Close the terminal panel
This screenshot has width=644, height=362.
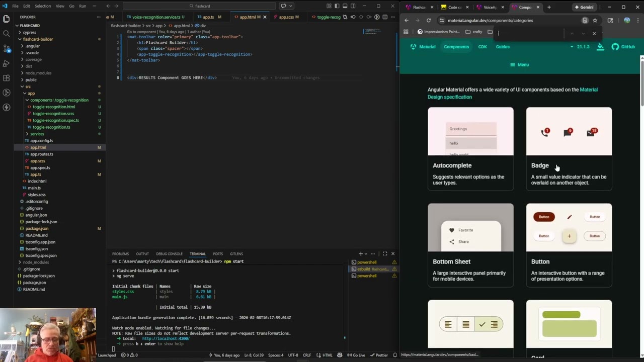pos(393,254)
